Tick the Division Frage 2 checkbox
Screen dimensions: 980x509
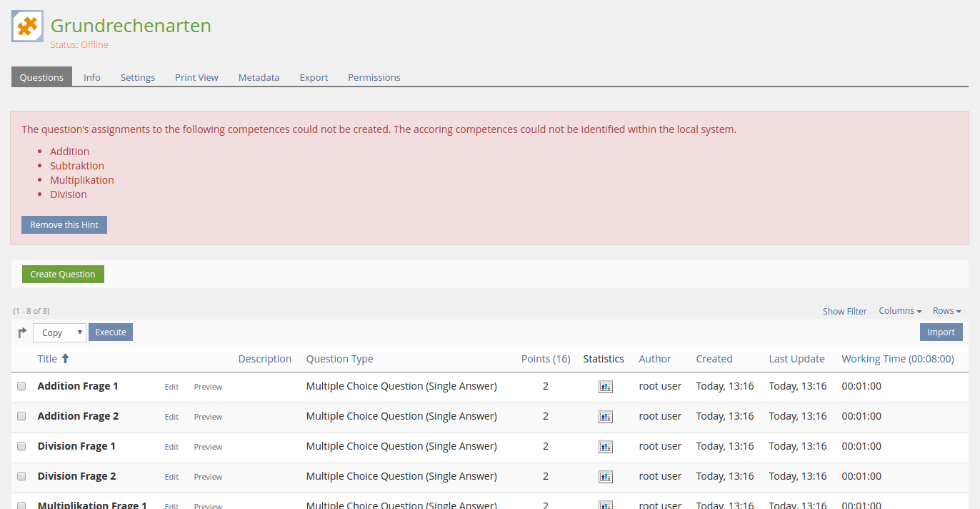[x=21, y=476]
